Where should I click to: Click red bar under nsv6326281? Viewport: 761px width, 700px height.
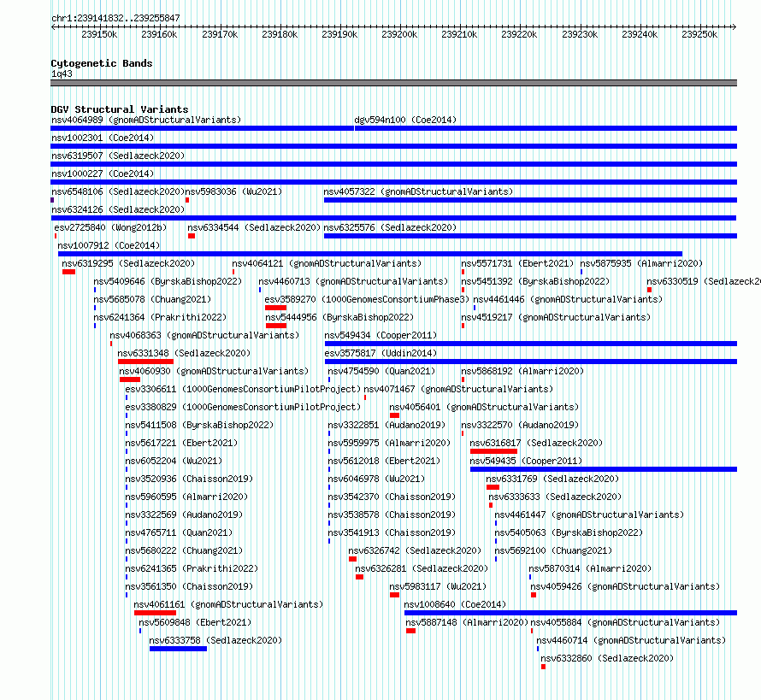pos(360,577)
